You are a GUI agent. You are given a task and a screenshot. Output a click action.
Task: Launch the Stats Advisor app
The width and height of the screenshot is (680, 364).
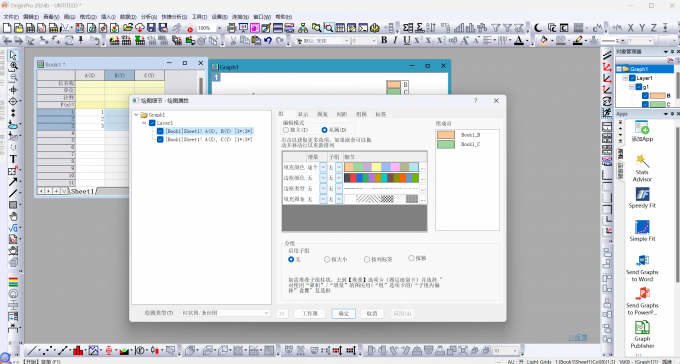pos(642,167)
